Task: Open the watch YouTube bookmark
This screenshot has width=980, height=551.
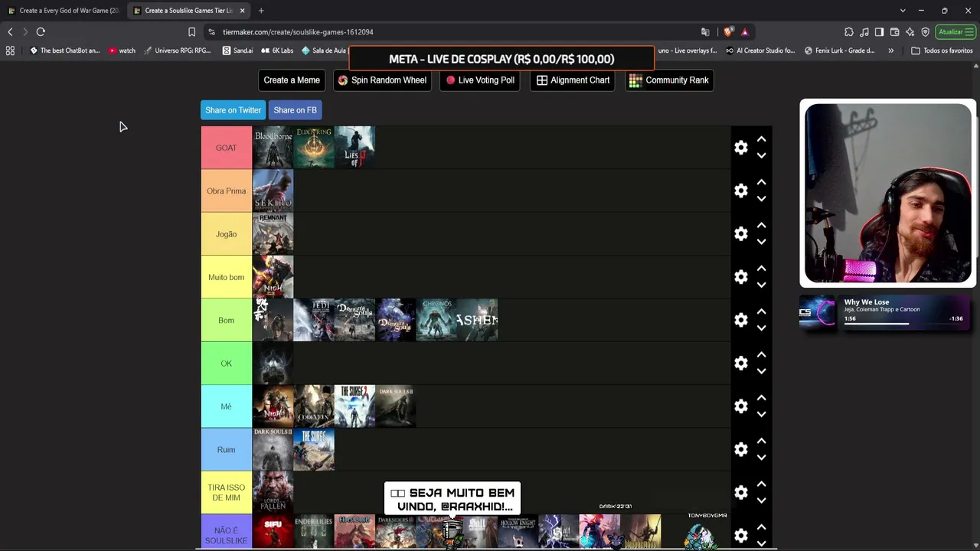Action: tap(122, 51)
